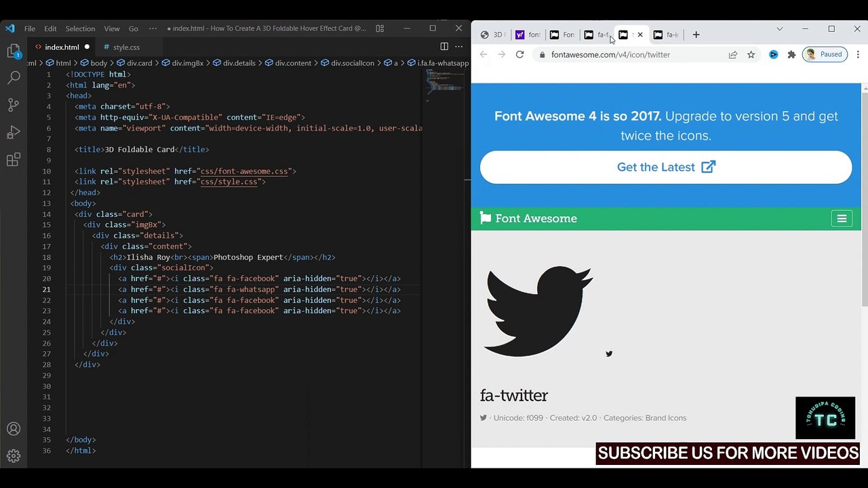Click the 'Font Awesome' header link
Viewport: 868px width, 488px height.
click(x=536, y=218)
